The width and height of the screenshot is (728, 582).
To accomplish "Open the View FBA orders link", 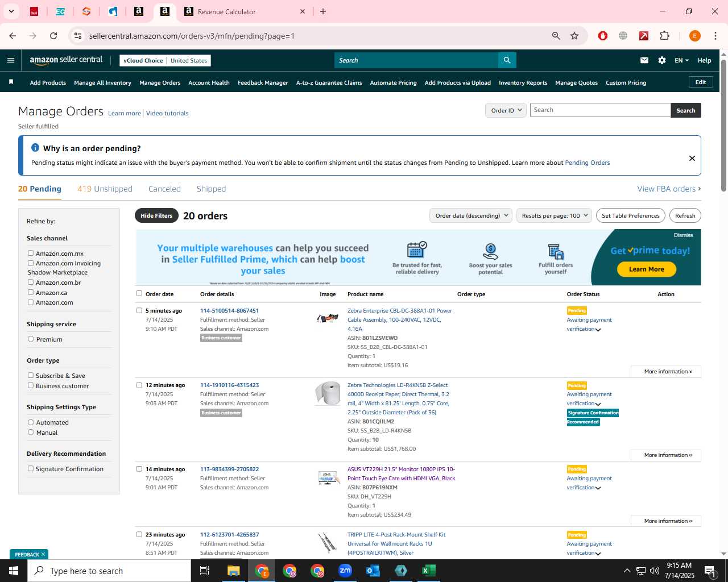I will [669, 189].
